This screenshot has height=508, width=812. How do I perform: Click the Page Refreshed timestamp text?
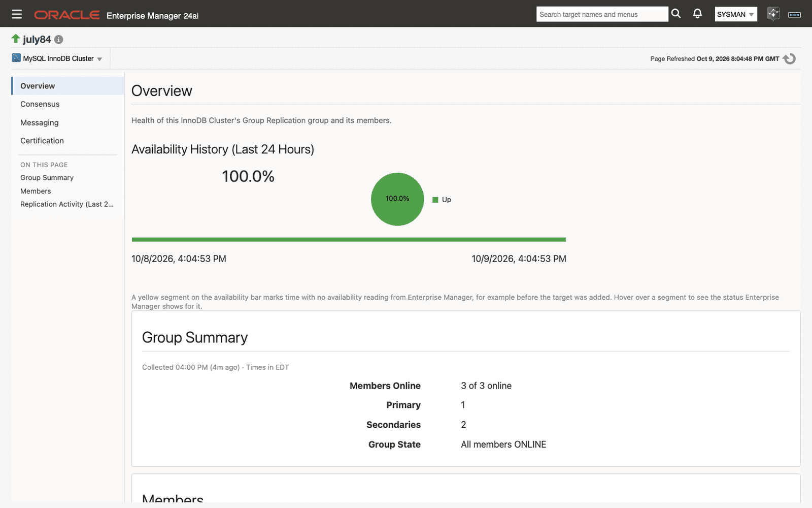715,59
